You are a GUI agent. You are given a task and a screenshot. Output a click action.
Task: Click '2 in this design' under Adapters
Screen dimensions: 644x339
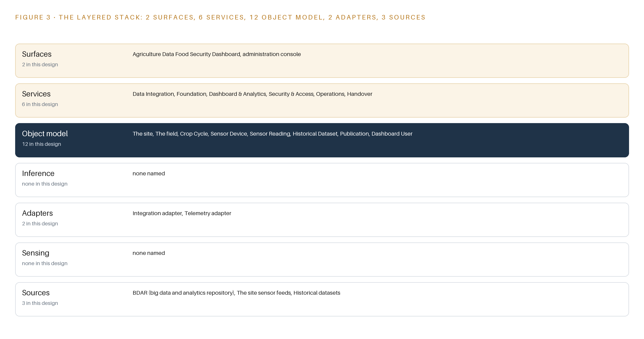pos(40,223)
